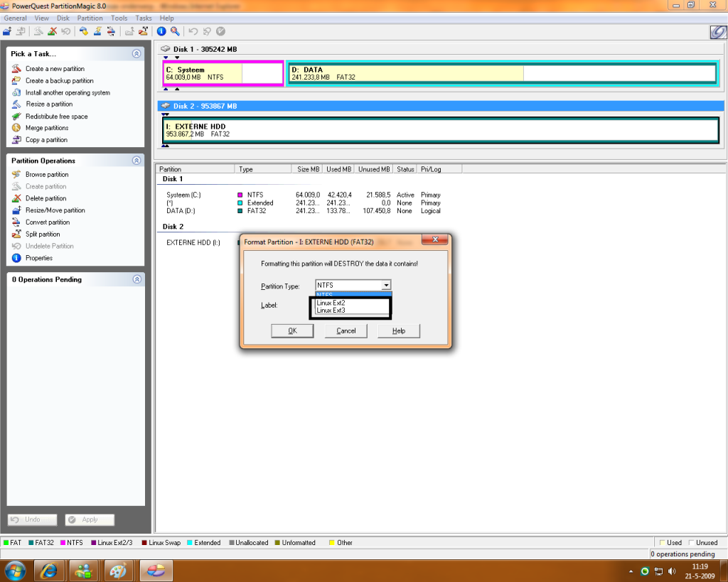Screen dimensions: 728x582
Task: Select the C: Systeem partition bar
Action: tap(223, 73)
